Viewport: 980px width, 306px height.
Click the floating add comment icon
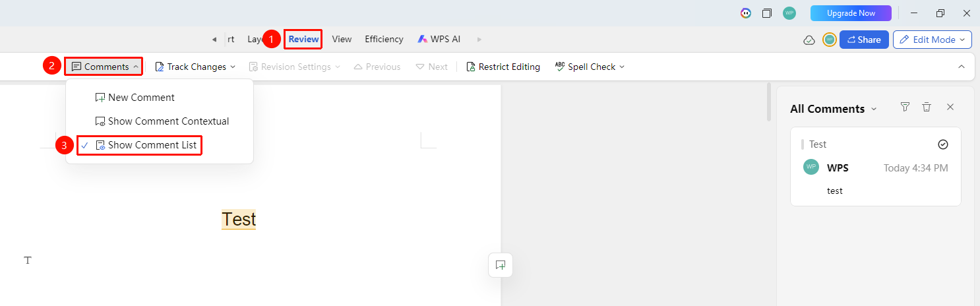501,265
